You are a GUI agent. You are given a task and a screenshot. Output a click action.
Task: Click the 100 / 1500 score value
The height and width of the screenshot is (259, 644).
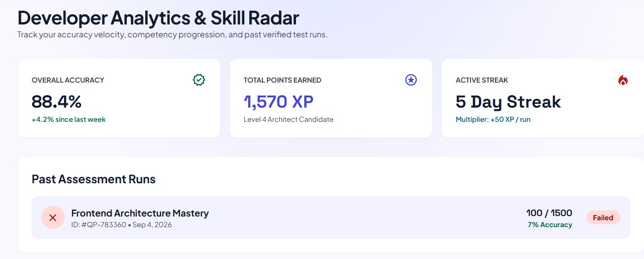coord(549,213)
